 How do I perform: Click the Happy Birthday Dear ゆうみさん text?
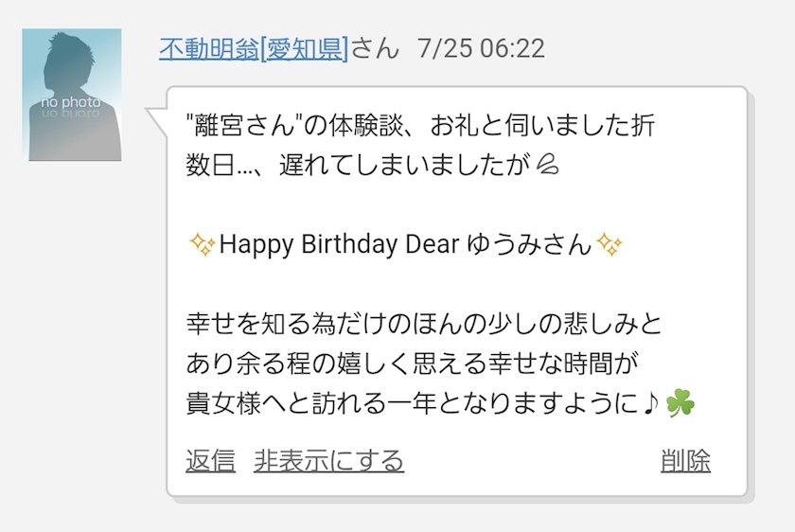coord(405,245)
